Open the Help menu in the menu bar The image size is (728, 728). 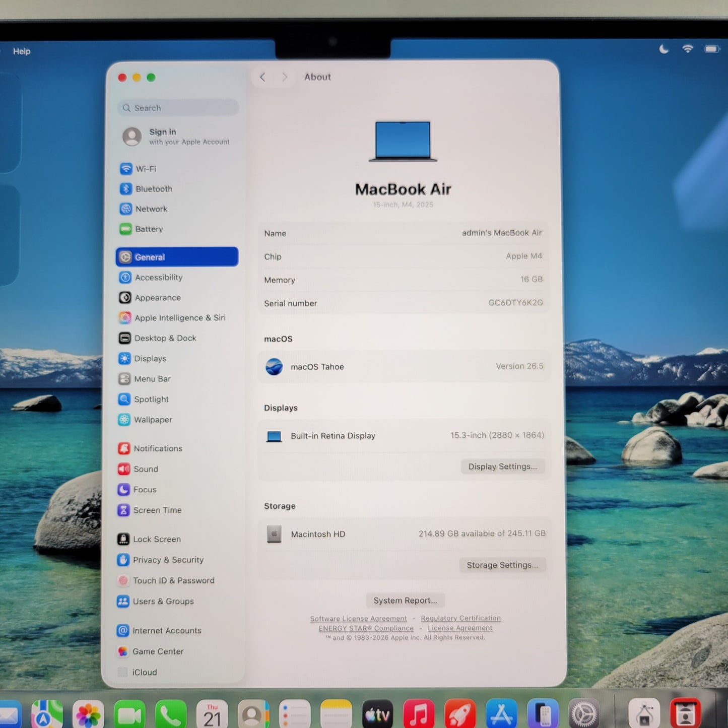pos(22,51)
